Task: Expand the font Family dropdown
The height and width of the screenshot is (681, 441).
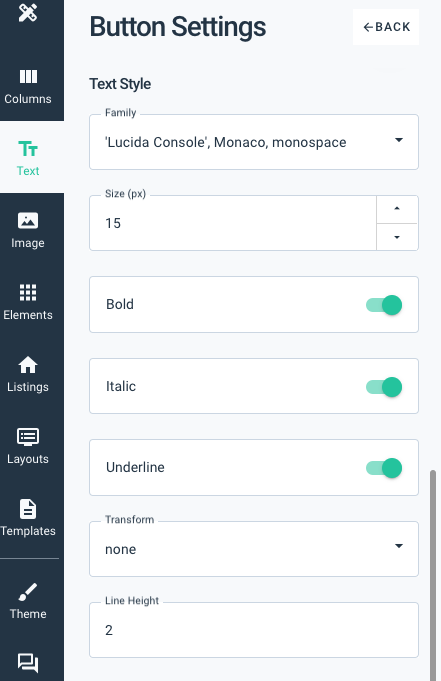Action: pyautogui.click(x=254, y=142)
